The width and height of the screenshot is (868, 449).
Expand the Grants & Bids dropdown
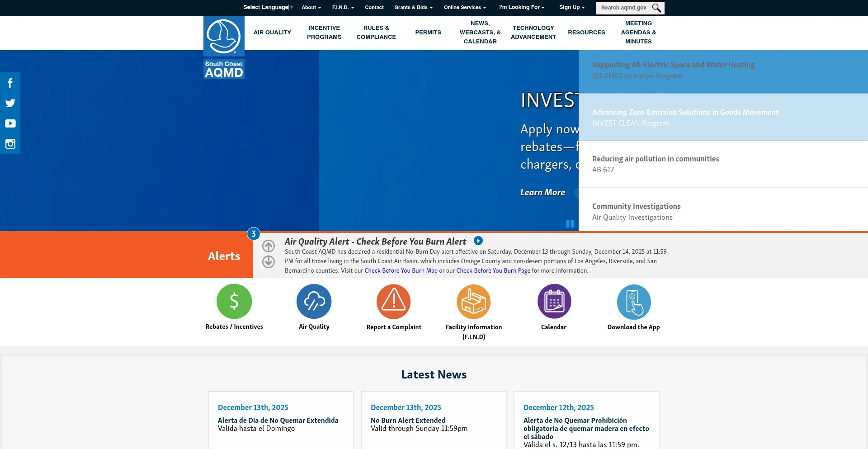click(413, 7)
